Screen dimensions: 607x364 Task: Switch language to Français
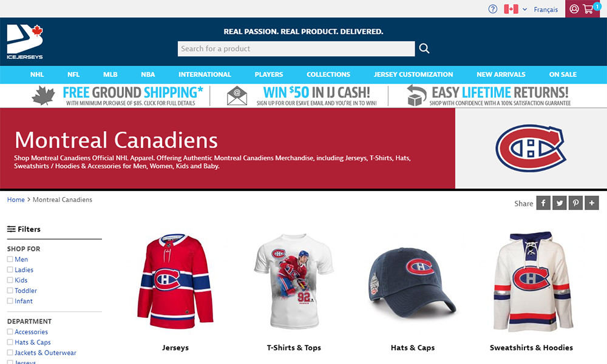pos(546,10)
